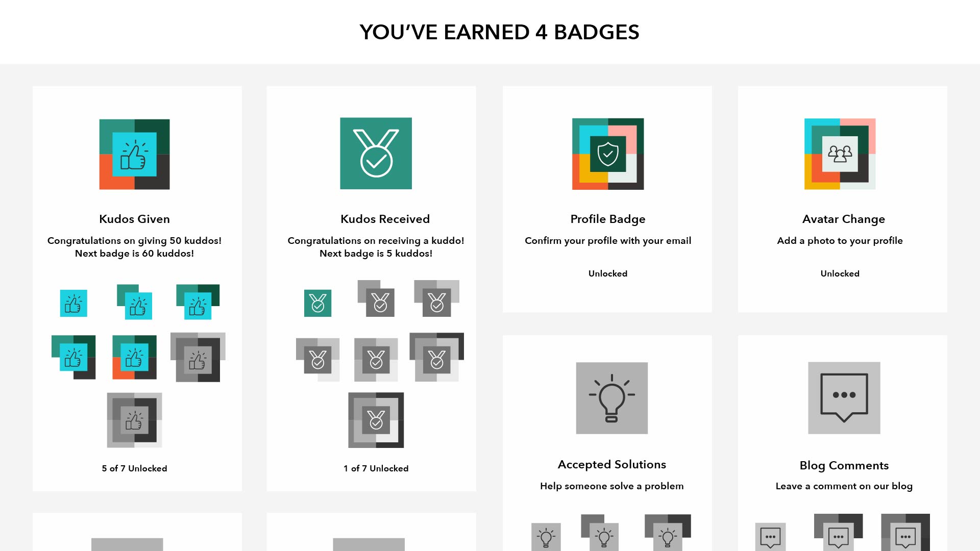Click the last locked gray thumbs-up badge
This screenshot has height=551, width=980.
point(134,420)
